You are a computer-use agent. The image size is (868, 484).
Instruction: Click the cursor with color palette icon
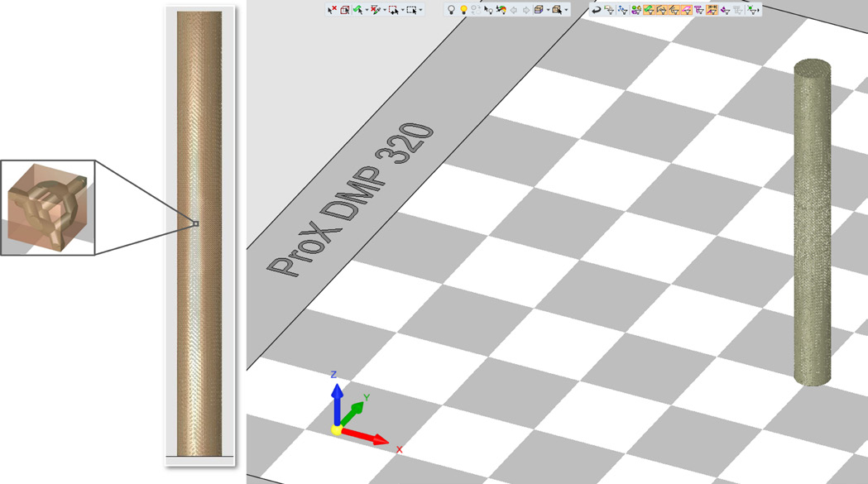(501, 10)
